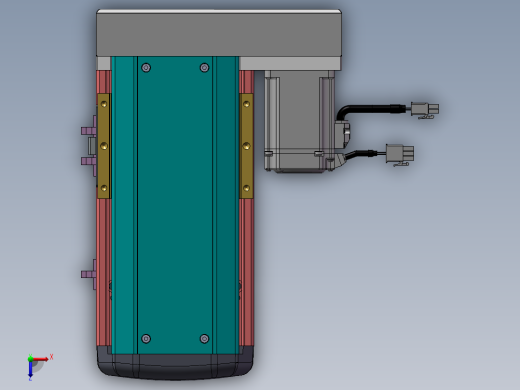This screenshot has height=390, width=520.
Task: Select the gray servo motor body
Action: tap(299, 121)
